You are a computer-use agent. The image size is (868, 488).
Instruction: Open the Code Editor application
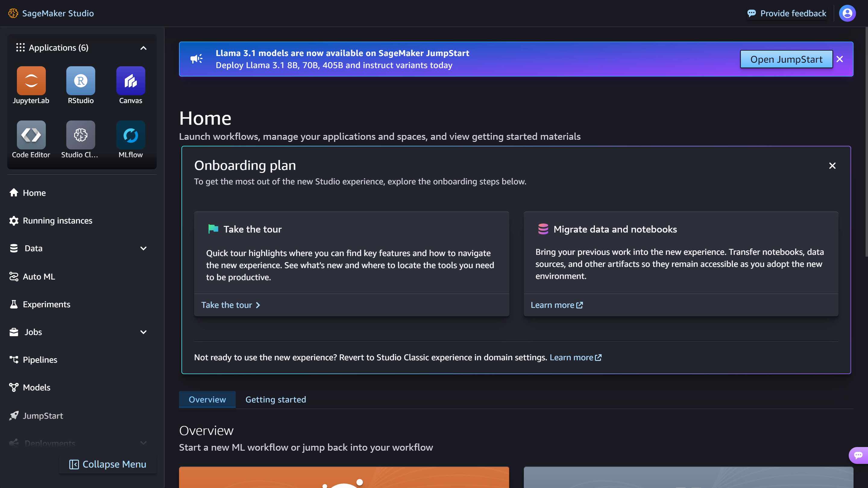pos(31,135)
